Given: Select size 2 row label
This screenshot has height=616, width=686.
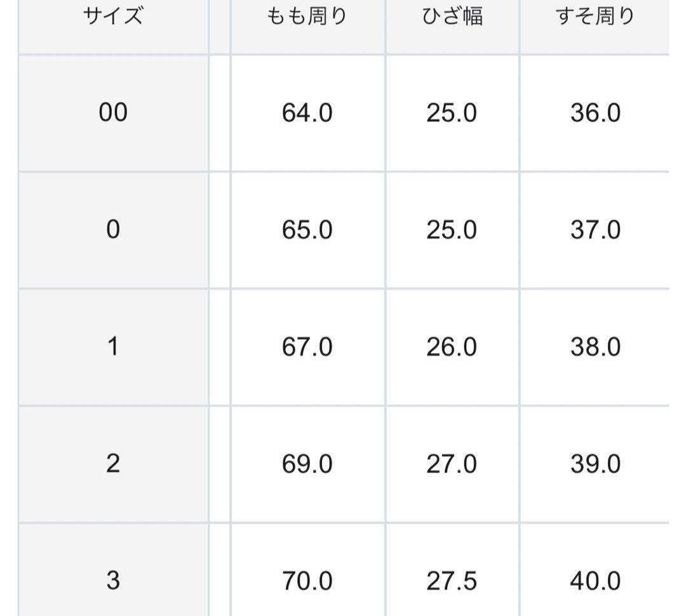Looking at the screenshot, I should click(x=113, y=464).
